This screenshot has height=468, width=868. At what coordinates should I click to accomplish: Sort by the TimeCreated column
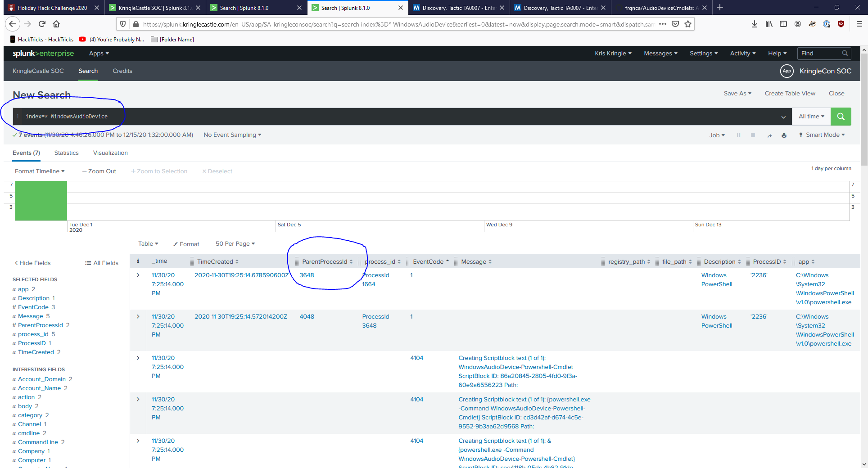coord(218,262)
